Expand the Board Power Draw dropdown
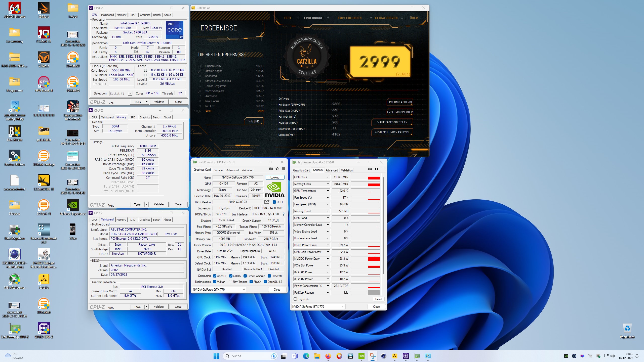644x362 pixels. point(328,245)
